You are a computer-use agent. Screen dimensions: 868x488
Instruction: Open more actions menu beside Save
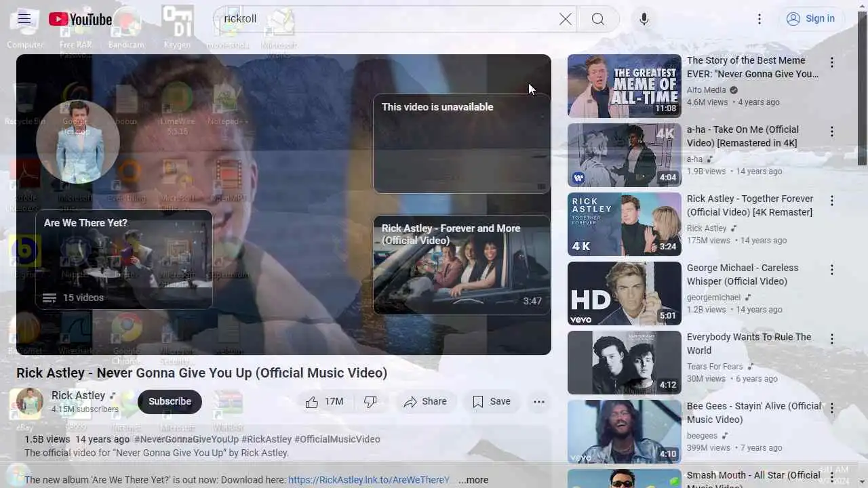click(x=539, y=402)
